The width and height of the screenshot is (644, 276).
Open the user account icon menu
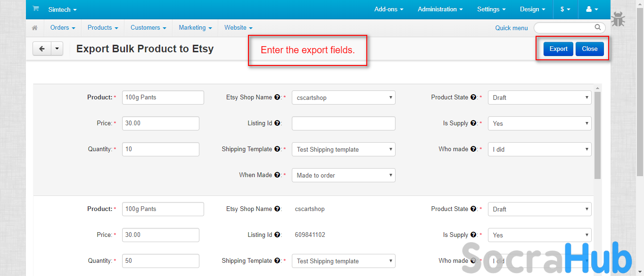(591, 9)
